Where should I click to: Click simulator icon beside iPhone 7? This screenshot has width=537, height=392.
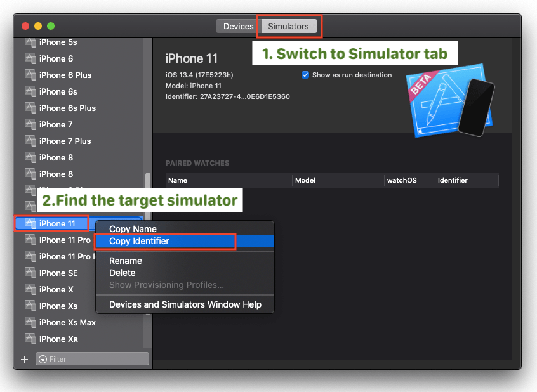(30, 124)
